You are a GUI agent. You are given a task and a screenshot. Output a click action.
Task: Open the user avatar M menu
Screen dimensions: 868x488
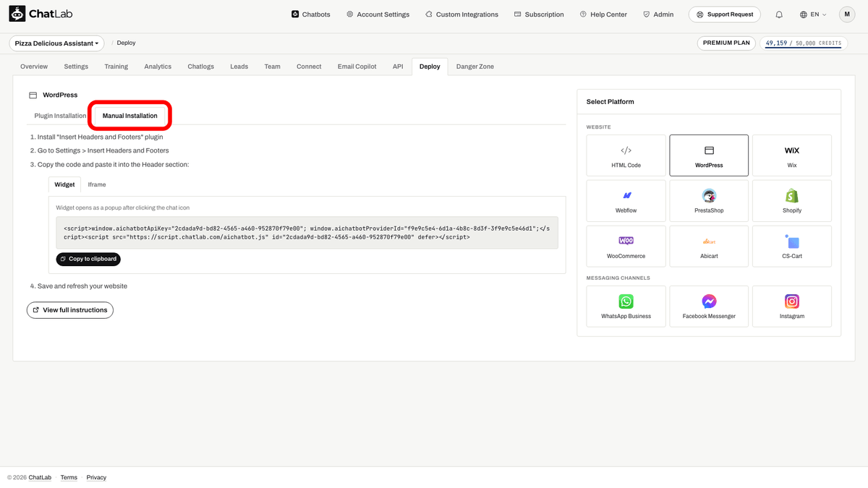[x=847, y=14]
